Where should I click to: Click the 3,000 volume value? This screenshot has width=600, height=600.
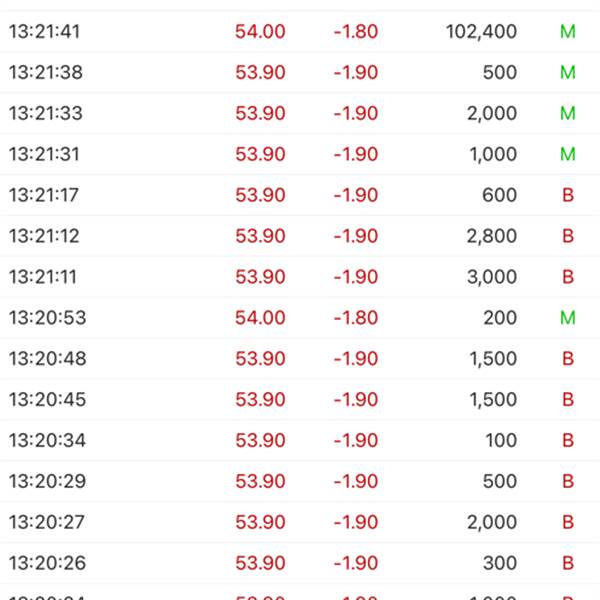click(492, 278)
